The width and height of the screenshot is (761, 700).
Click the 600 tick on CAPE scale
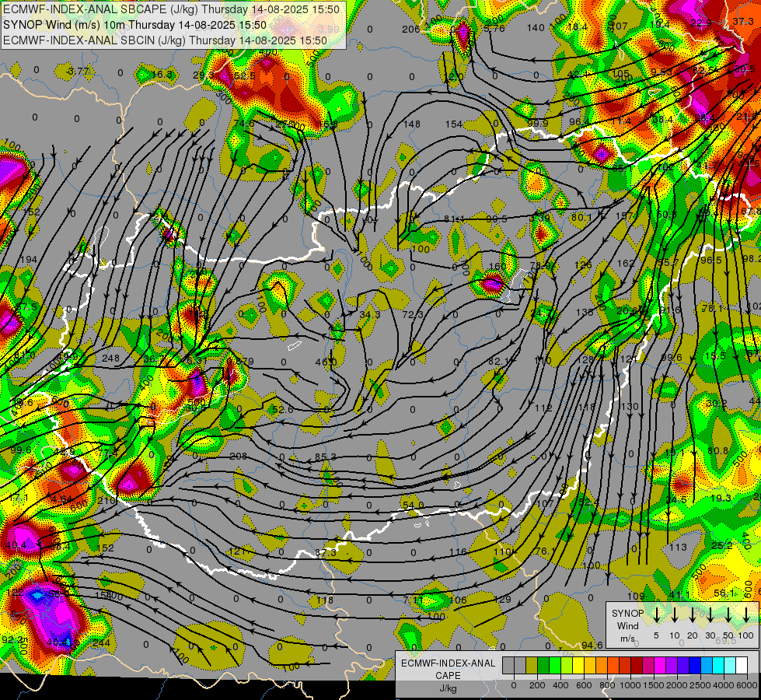point(584,685)
